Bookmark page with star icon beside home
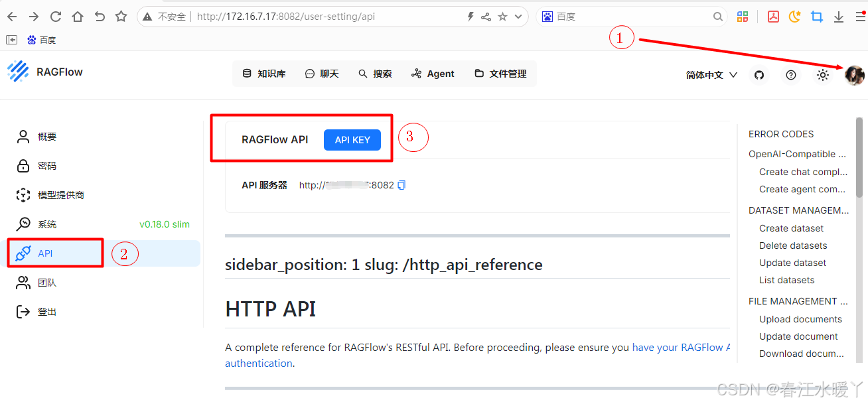 (121, 17)
